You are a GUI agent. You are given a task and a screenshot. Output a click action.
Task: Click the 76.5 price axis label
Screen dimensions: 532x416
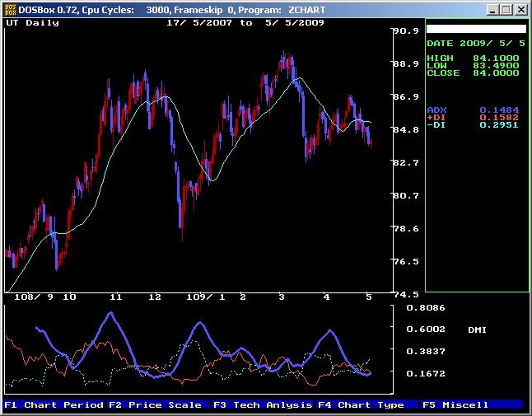(406, 262)
